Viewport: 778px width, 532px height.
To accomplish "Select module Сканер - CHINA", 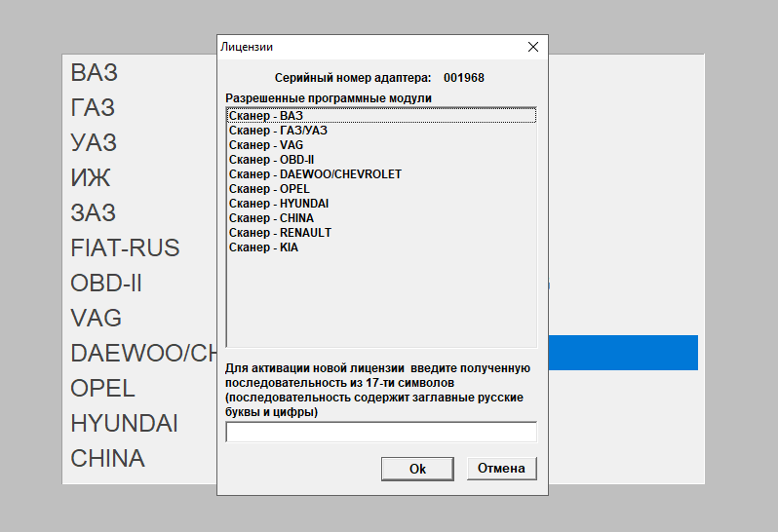I will tap(381, 218).
